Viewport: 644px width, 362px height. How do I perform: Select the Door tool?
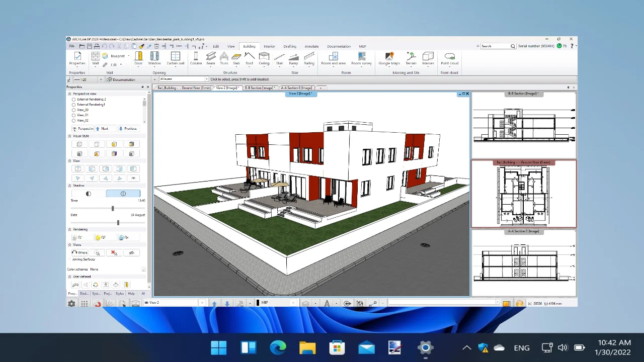click(138, 58)
